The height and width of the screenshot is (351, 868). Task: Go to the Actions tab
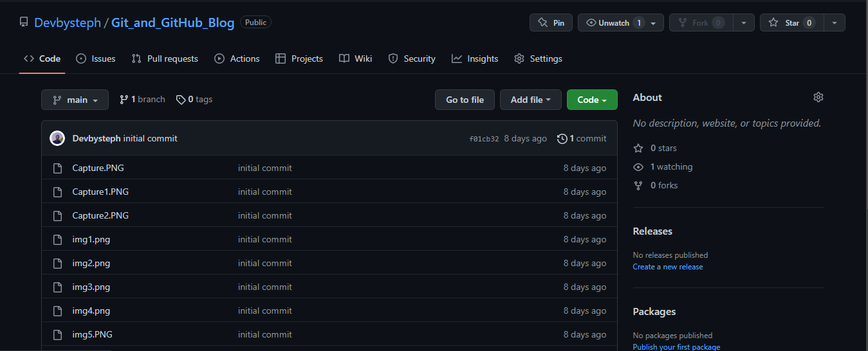[x=237, y=59]
